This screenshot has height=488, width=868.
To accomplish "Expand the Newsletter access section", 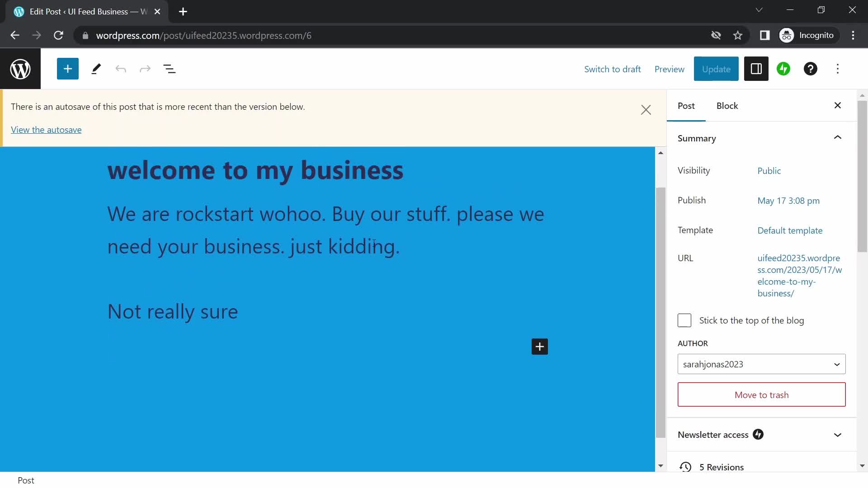I will coord(838,434).
